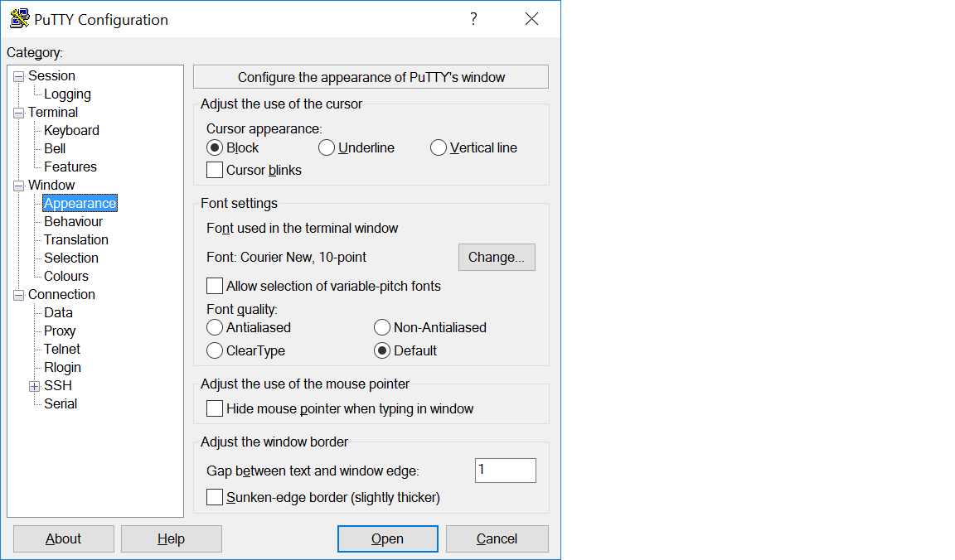Screen dimensions: 955x560
Task: Collapse the Connection tree node
Action: (x=18, y=295)
